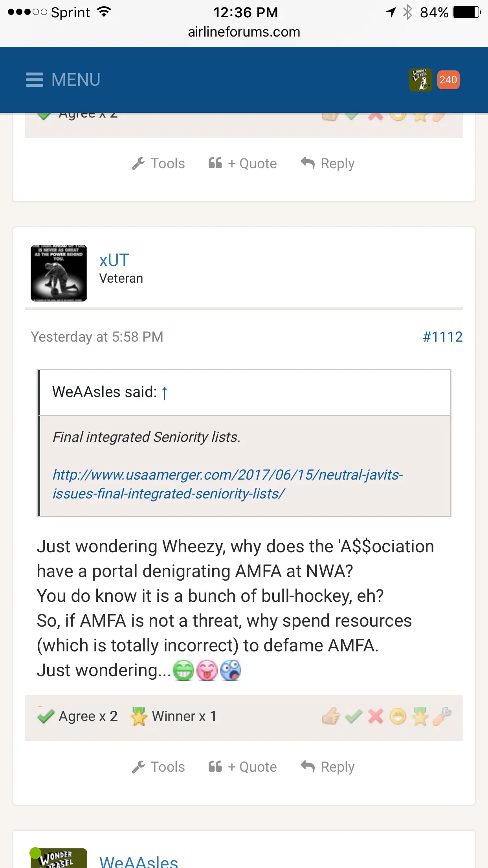Add post #1112 to multi-quote
The height and width of the screenshot is (868, 488).
242,767
